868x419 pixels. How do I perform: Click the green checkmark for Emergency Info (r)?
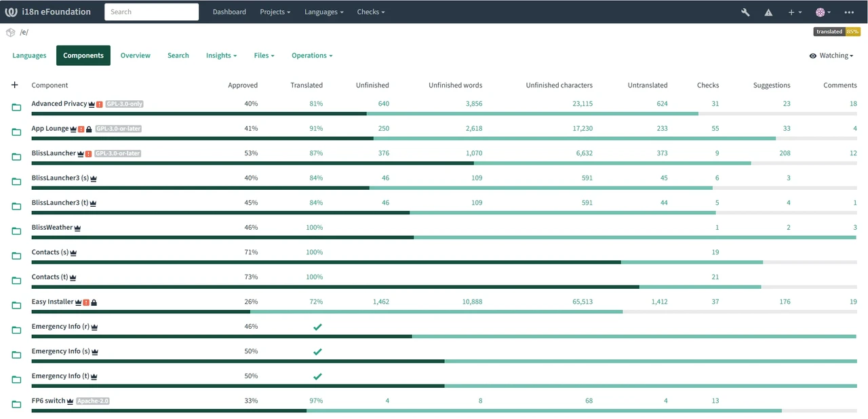click(317, 327)
